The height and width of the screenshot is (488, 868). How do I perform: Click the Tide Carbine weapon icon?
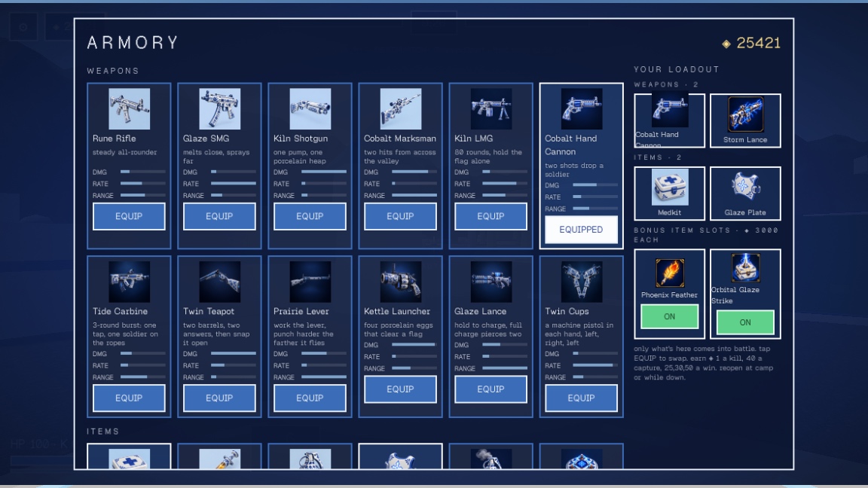click(129, 282)
